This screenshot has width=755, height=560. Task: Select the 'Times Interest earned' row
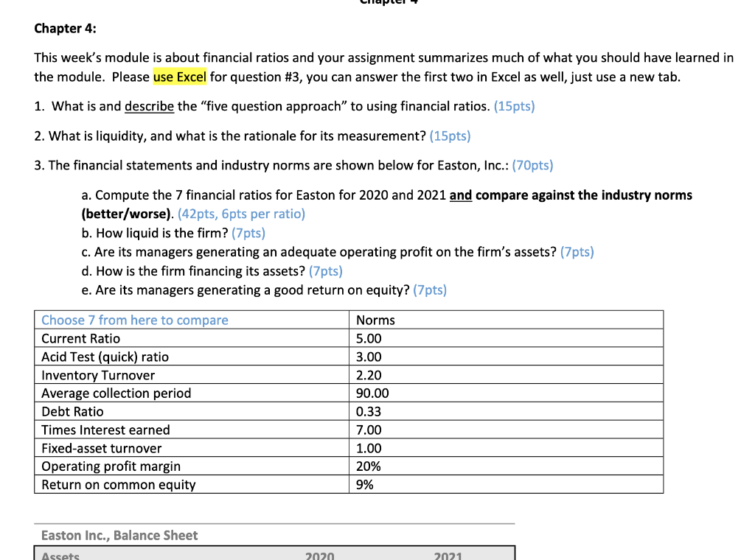click(x=104, y=430)
